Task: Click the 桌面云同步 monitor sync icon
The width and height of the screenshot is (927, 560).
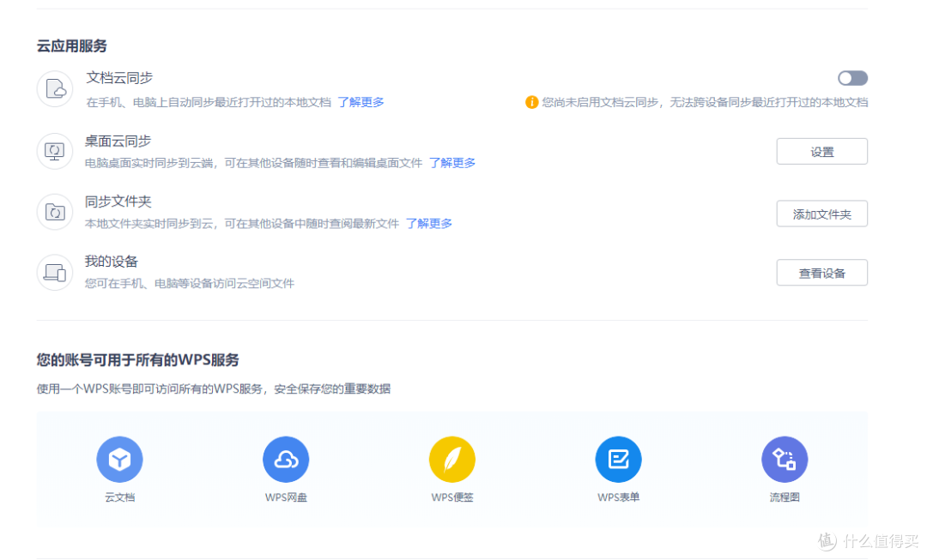Action: coord(55,151)
